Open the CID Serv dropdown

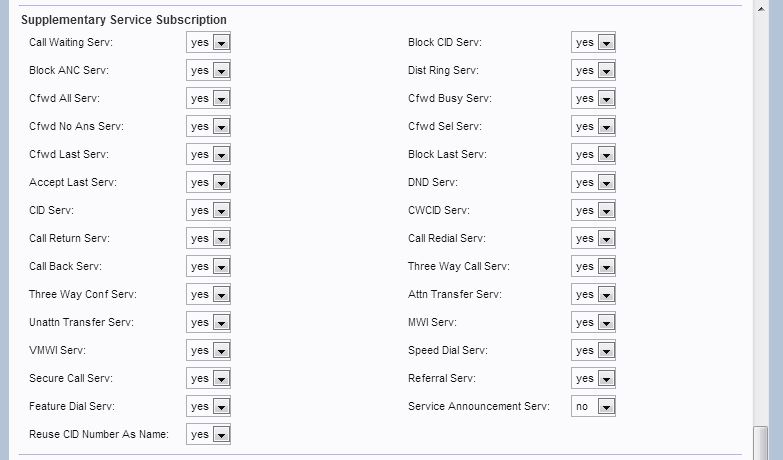(x=209, y=211)
